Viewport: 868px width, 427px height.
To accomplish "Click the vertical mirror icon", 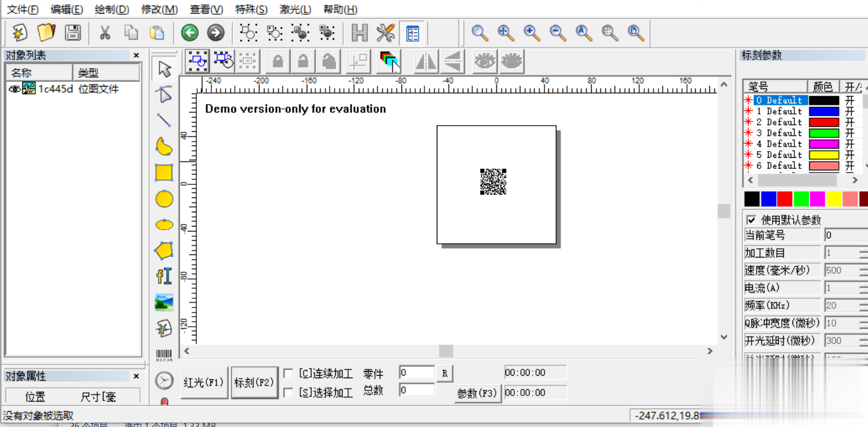I will tap(452, 61).
